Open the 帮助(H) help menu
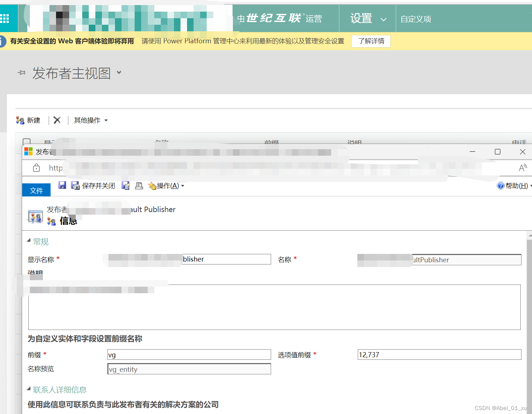This screenshot has width=532, height=414. [514, 186]
